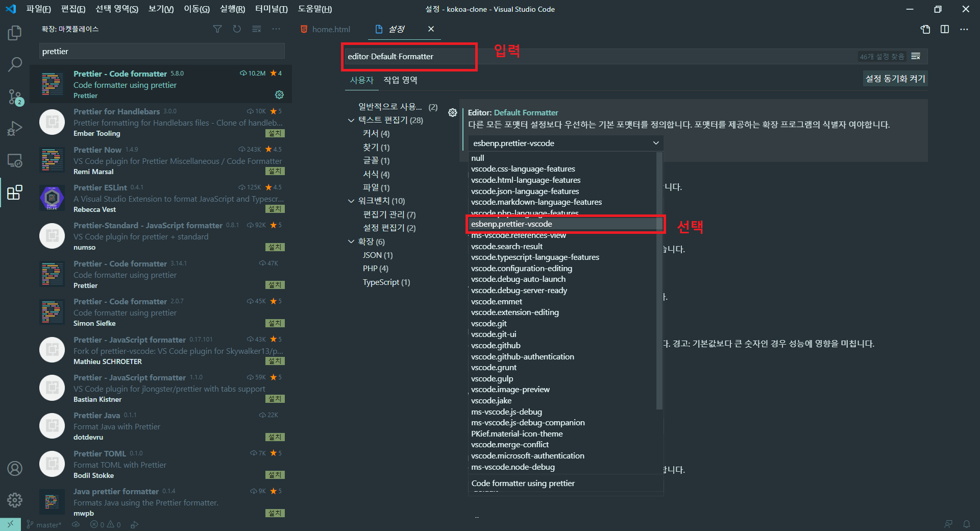Filter extensions using the funnel icon
The height and width of the screenshot is (531, 980).
coord(217,29)
